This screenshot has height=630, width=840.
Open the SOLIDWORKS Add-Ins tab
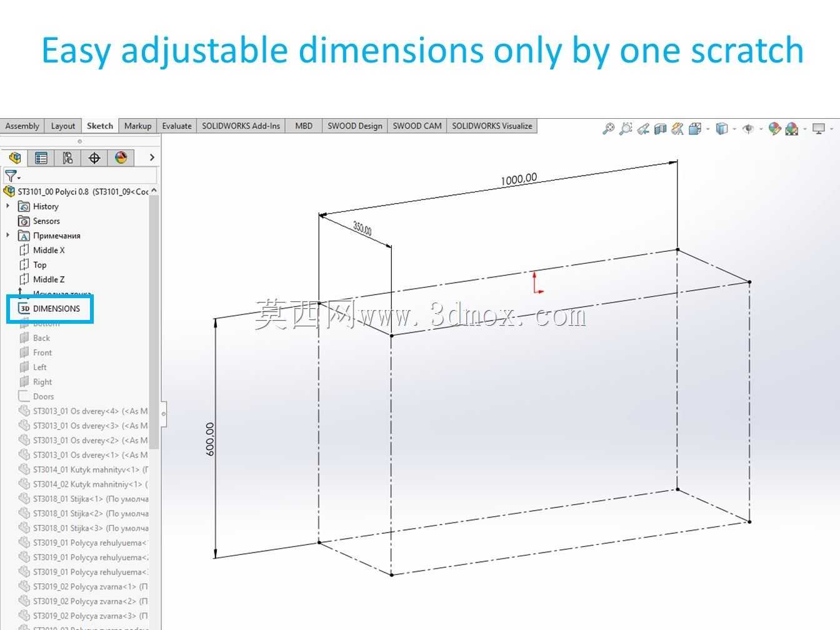[x=241, y=126]
